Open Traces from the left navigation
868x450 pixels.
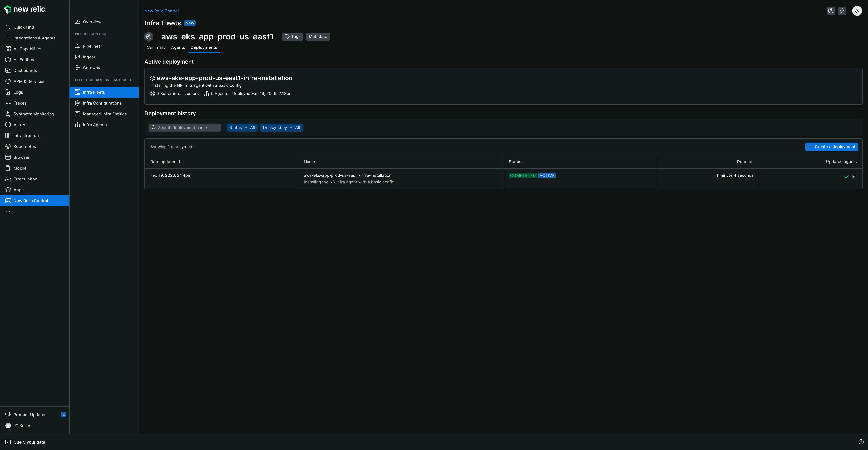click(20, 103)
